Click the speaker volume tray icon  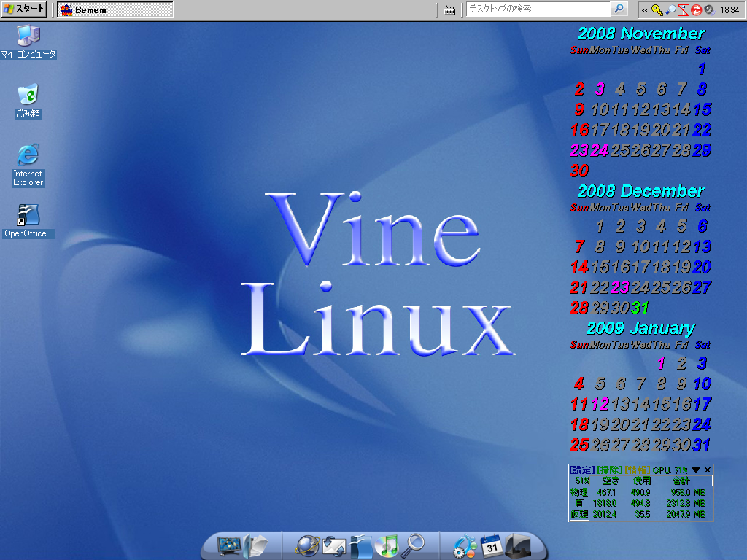[709, 10]
